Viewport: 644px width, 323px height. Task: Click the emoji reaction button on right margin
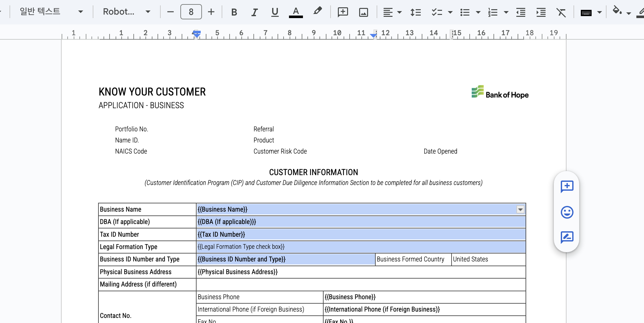567,212
